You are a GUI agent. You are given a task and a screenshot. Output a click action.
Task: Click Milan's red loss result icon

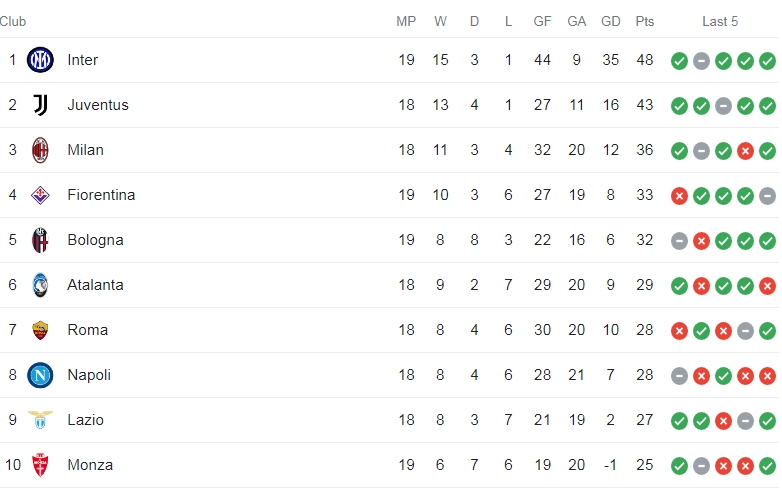[x=745, y=151]
